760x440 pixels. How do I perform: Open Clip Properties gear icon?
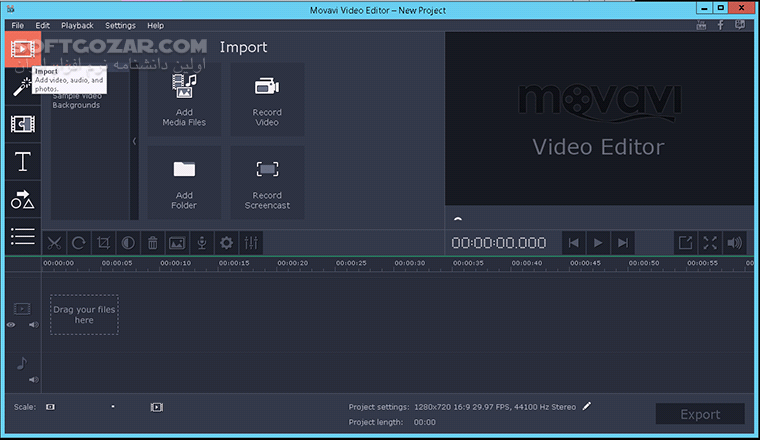(x=226, y=243)
